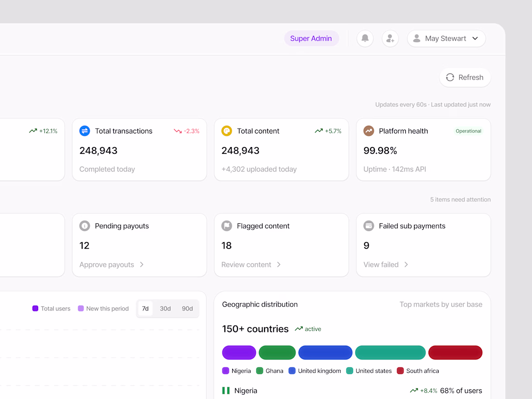Click the Platform health trend icon
Screen dimensions: 532x399
[369, 131]
